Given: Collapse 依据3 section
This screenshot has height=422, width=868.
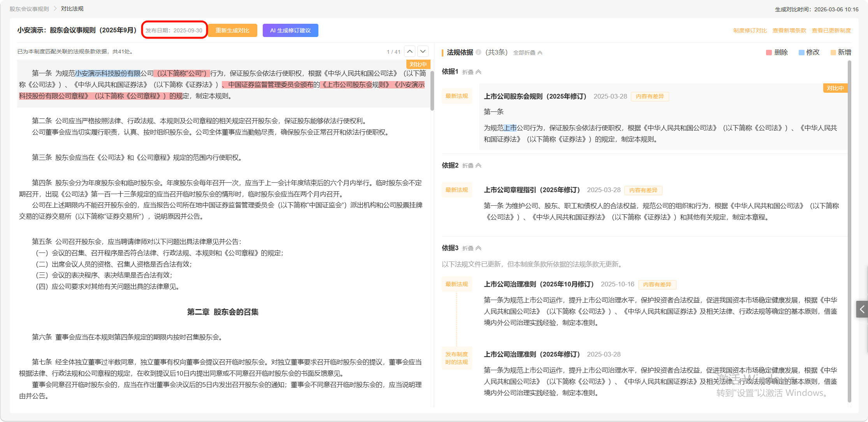Looking at the screenshot, I should click(472, 248).
